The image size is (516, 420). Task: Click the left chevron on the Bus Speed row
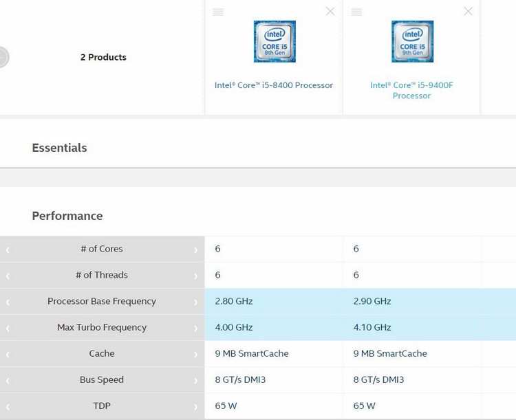8,381
